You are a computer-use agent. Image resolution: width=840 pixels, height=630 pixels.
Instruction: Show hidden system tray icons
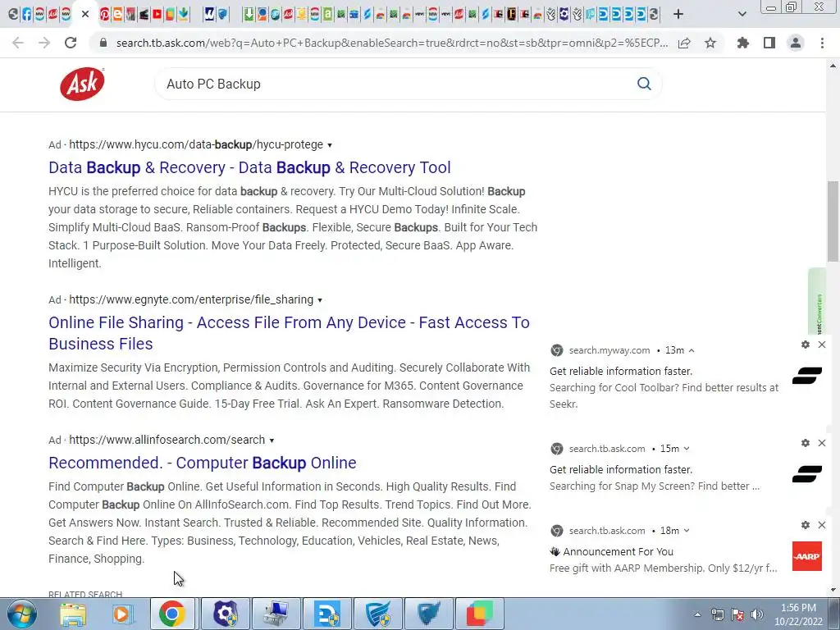(697, 614)
